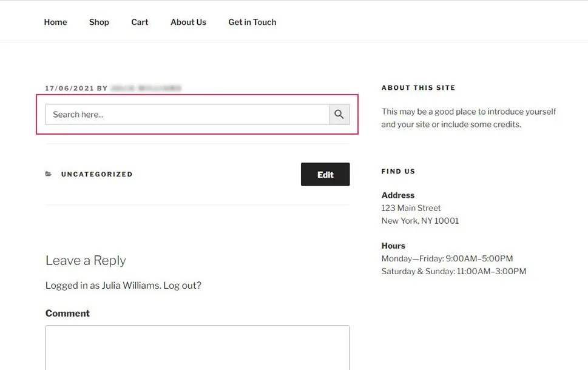Select the 'New York, NY 10001' text
This screenshot has height=370, width=588.
point(420,221)
